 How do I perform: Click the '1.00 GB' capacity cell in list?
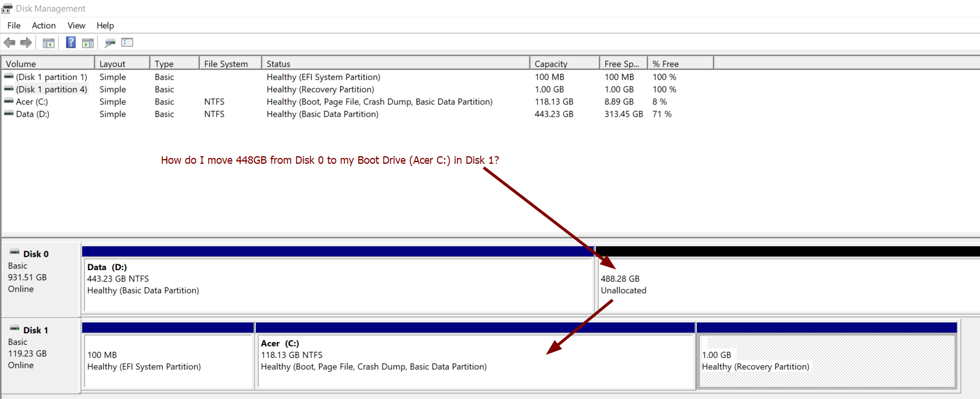549,89
